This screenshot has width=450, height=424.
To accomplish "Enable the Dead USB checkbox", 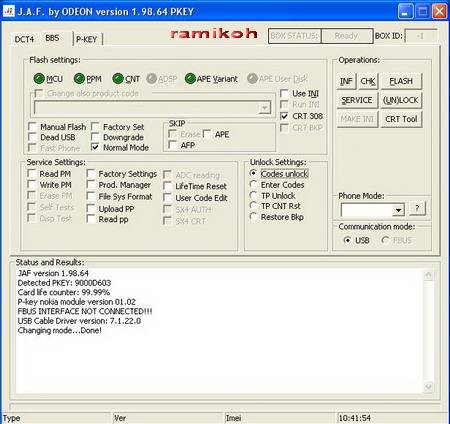I will click(32, 137).
